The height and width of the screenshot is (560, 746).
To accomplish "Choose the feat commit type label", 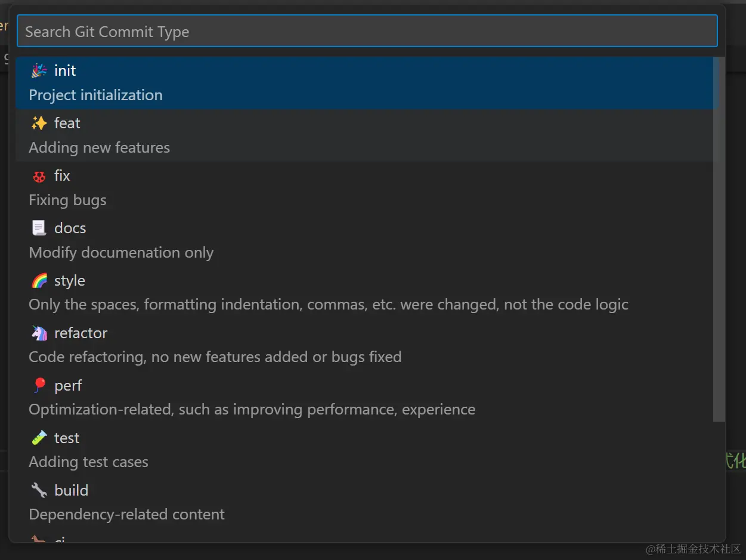I will tap(67, 123).
